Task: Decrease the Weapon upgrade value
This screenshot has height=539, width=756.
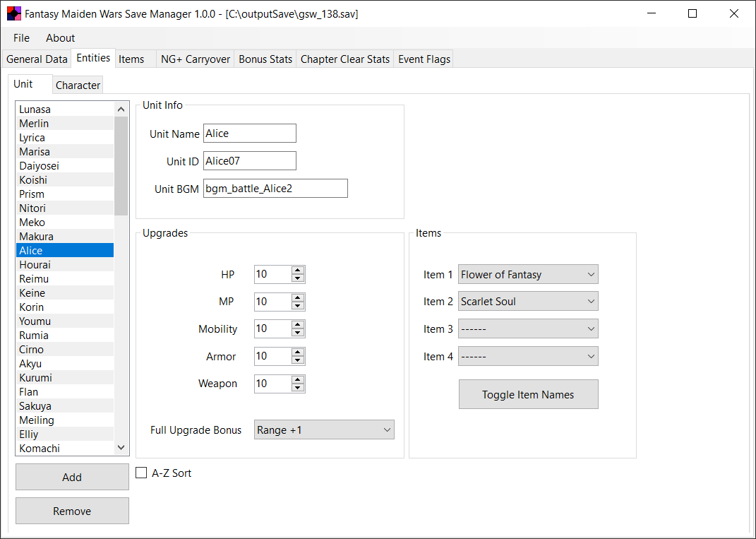Action: 298,388
